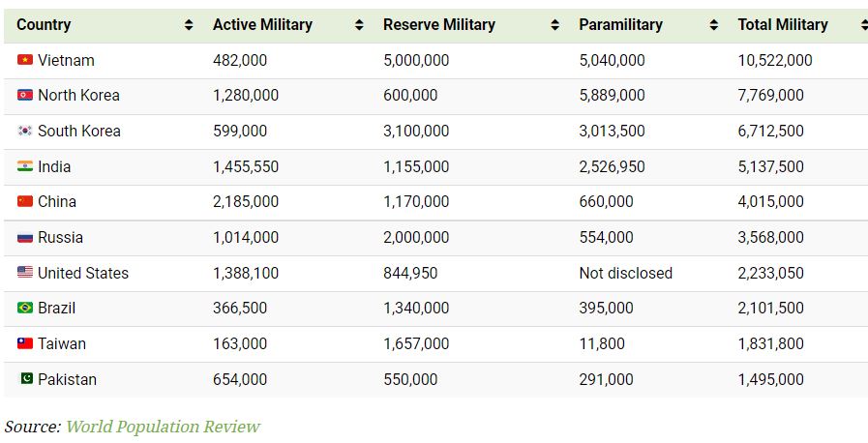The image size is (868, 443).
Task: Click the South Korea flag icon
Action: [x=25, y=131]
